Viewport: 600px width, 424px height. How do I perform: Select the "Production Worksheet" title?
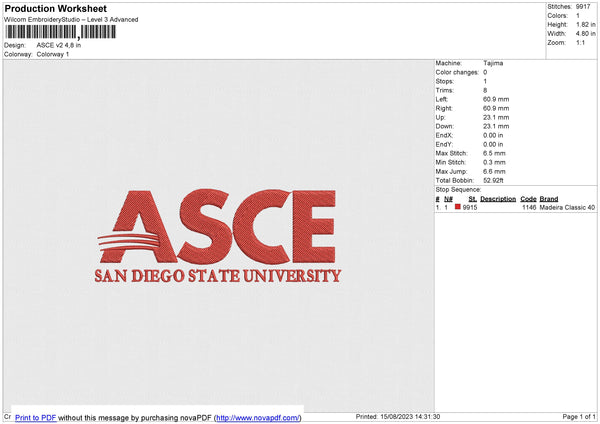56,8
